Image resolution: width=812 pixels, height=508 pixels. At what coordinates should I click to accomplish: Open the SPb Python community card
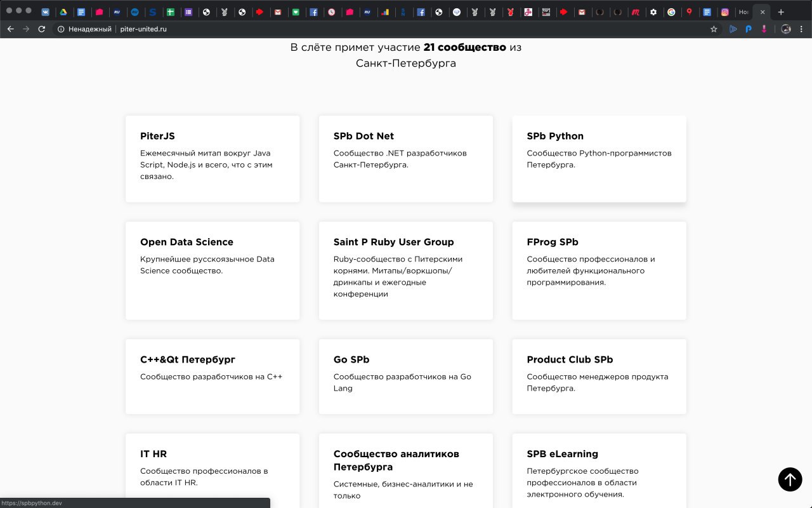(x=599, y=159)
